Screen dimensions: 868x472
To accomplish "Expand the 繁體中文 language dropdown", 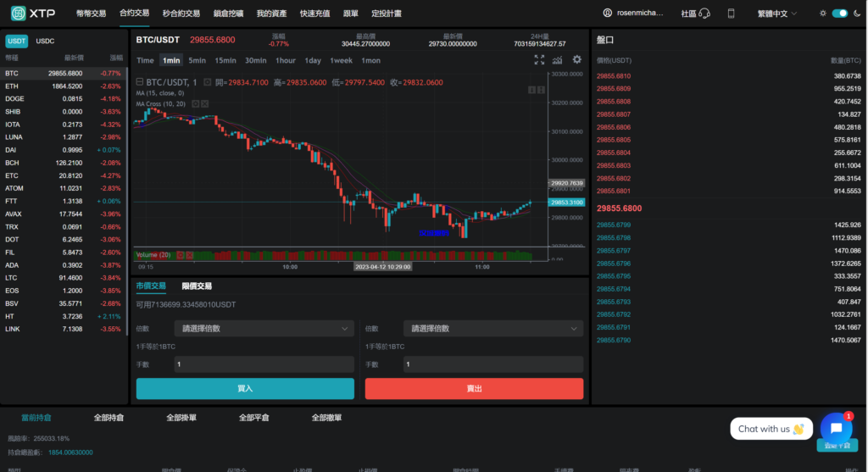I will (x=777, y=14).
